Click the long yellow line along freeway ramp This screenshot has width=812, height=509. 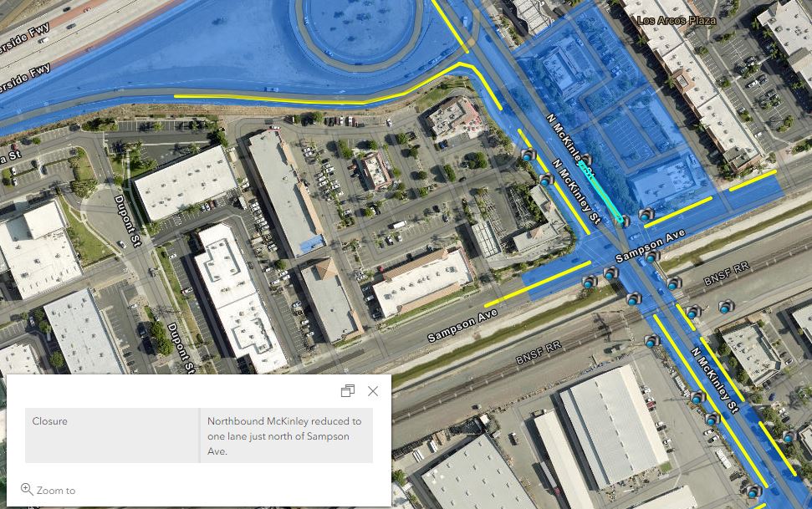311,99
